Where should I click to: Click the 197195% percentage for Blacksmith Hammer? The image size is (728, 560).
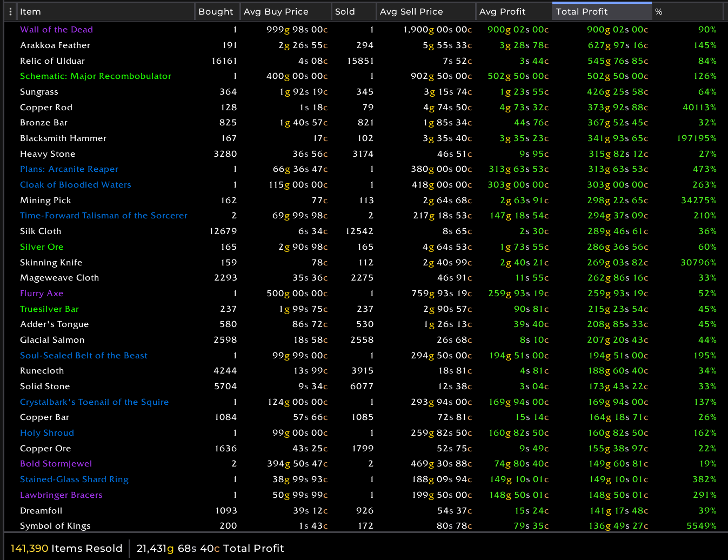pos(697,138)
